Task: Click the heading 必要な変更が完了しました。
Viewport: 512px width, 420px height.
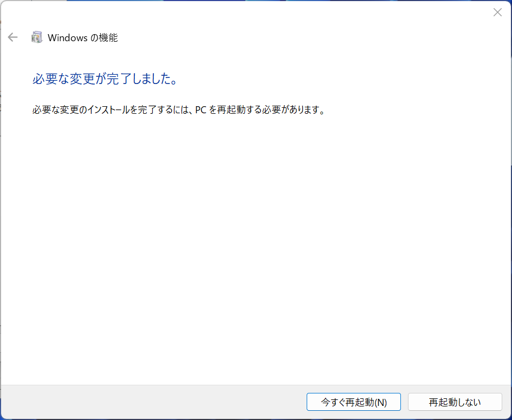Action: (x=105, y=79)
